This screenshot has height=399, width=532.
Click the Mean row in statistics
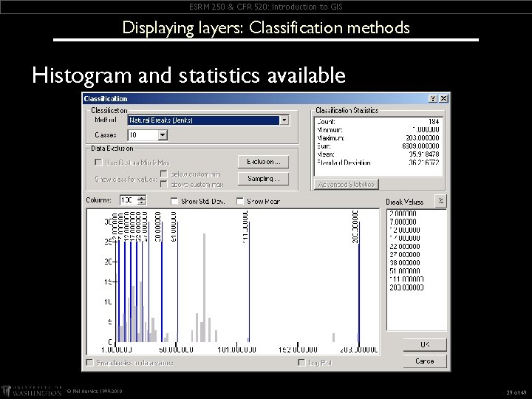(378, 154)
